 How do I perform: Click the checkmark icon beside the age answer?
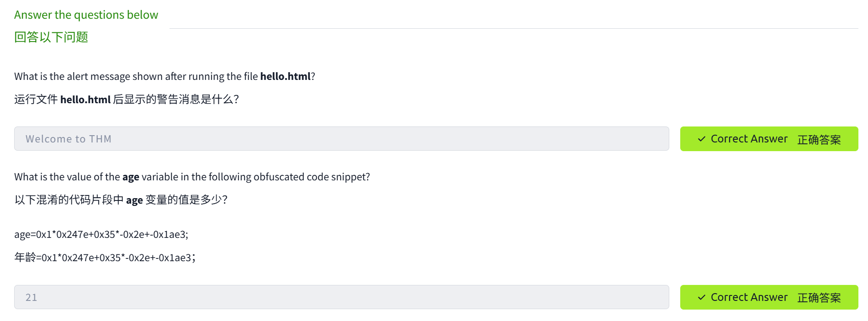[702, 297]
